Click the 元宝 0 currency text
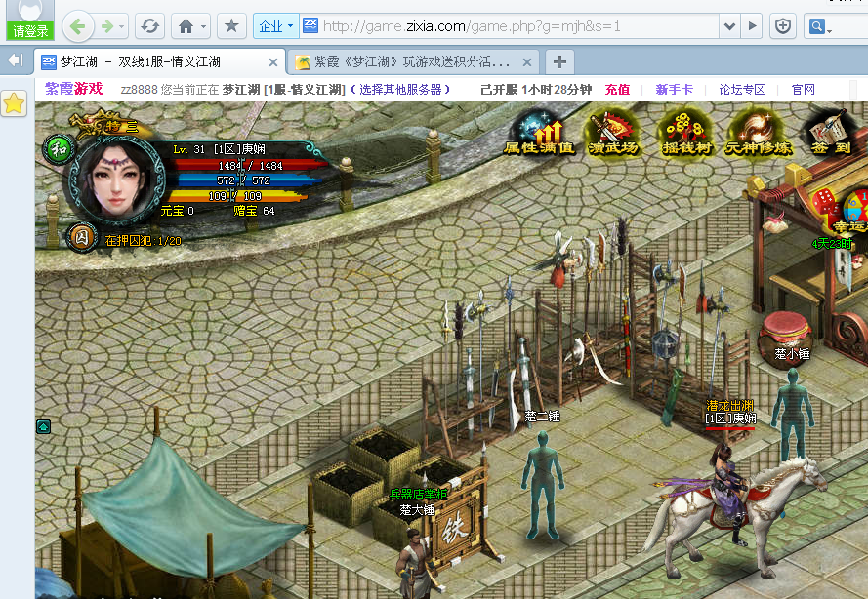The image size is (868, 599). pyautogui.click(x=177, y=211)
